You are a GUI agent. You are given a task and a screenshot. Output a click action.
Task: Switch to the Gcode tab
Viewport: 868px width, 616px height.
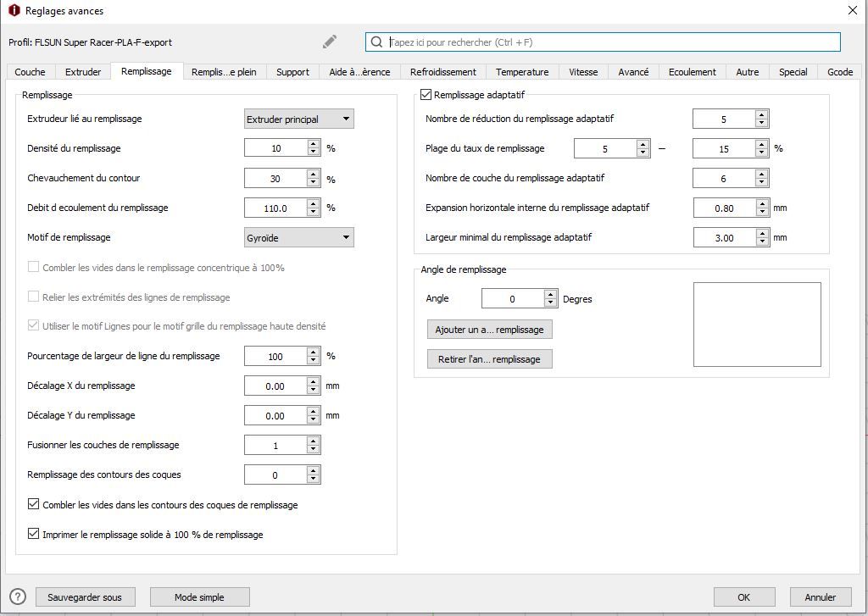pyautogui.click(x=840, y=72)
